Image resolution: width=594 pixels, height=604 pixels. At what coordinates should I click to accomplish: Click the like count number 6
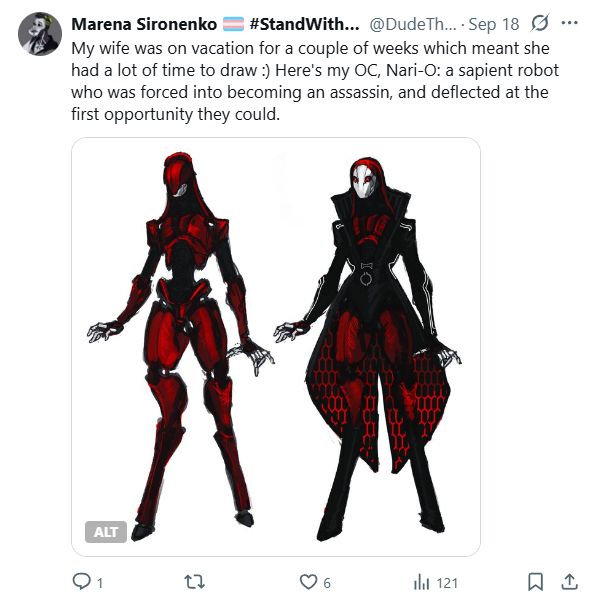327,583
